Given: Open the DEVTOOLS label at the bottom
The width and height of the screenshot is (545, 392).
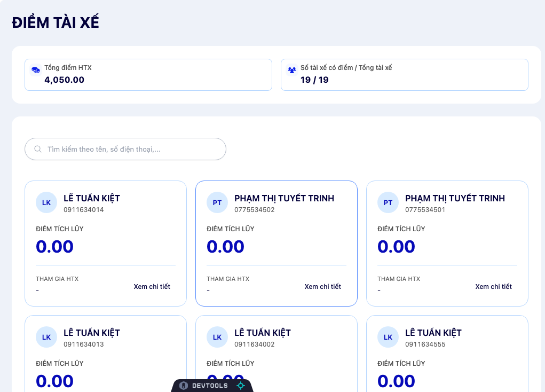Looking at the screenshot, I should [210, 386].
